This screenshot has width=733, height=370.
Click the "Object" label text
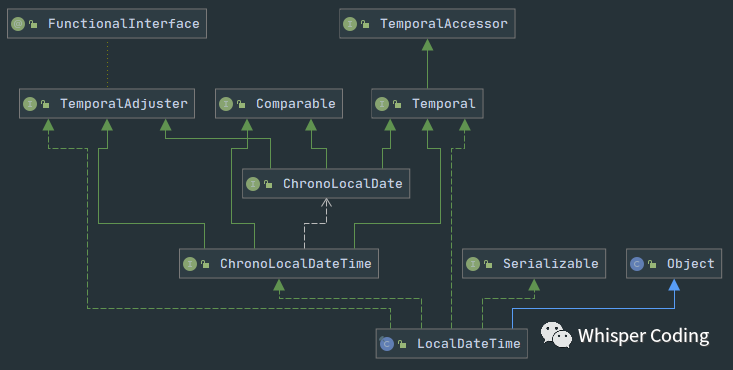[x=690, y=264]
